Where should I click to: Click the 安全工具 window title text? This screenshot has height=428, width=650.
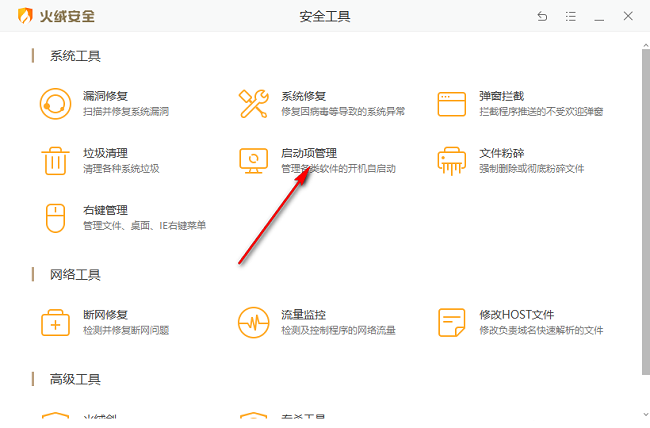click(324, 16)
